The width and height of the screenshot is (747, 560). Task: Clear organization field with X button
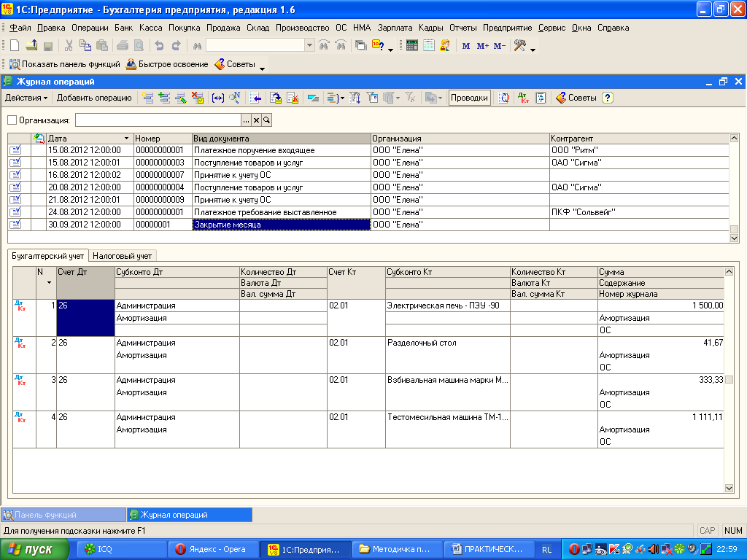tap(256, 120)
